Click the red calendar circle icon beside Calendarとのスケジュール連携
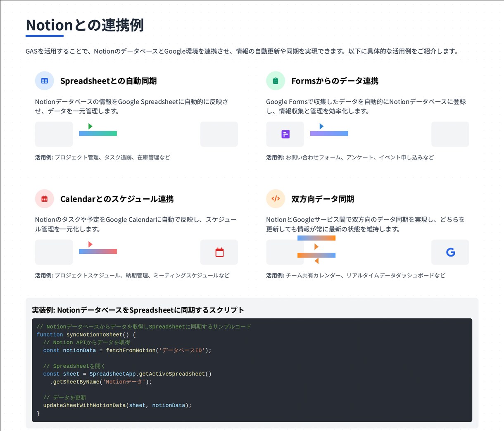This screenshot has height=431, width=504. coord(45,199)
